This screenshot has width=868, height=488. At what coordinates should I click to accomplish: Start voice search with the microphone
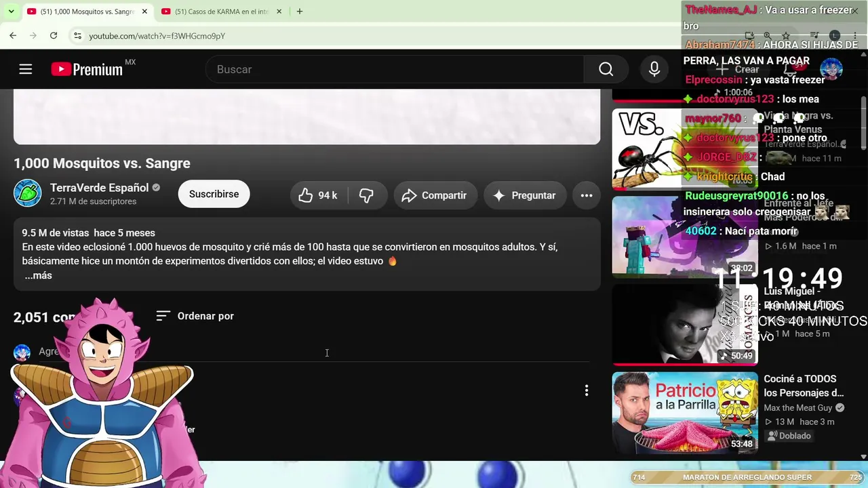coord(654,69)
